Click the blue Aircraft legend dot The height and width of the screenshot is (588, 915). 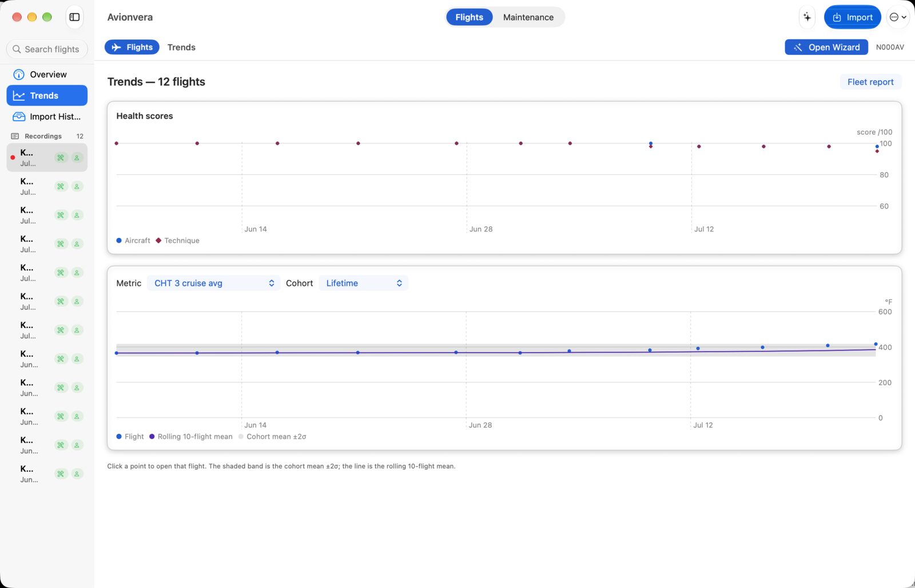coord(119,241)
